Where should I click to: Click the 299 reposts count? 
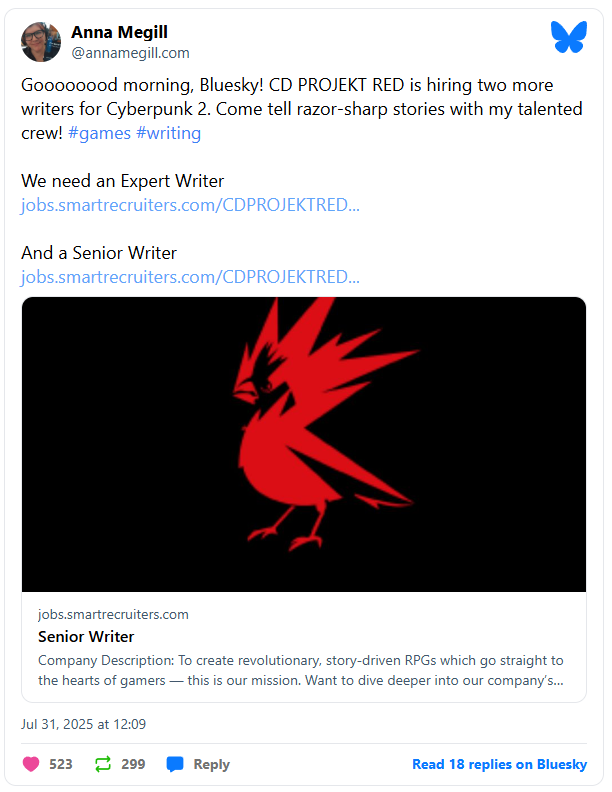133,764
